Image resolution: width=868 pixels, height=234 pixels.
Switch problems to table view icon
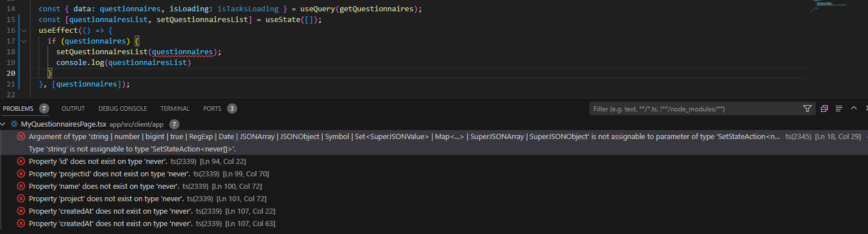coord(839,109)
